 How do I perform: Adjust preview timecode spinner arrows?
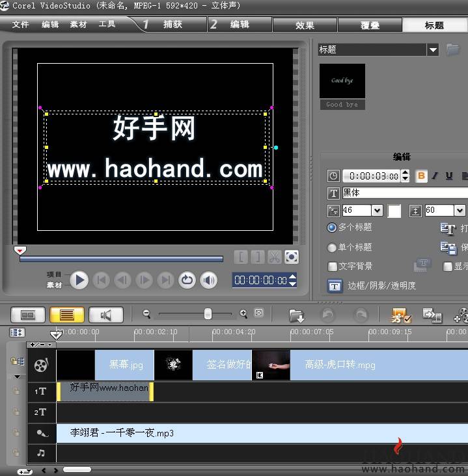[x=292, y=280]
